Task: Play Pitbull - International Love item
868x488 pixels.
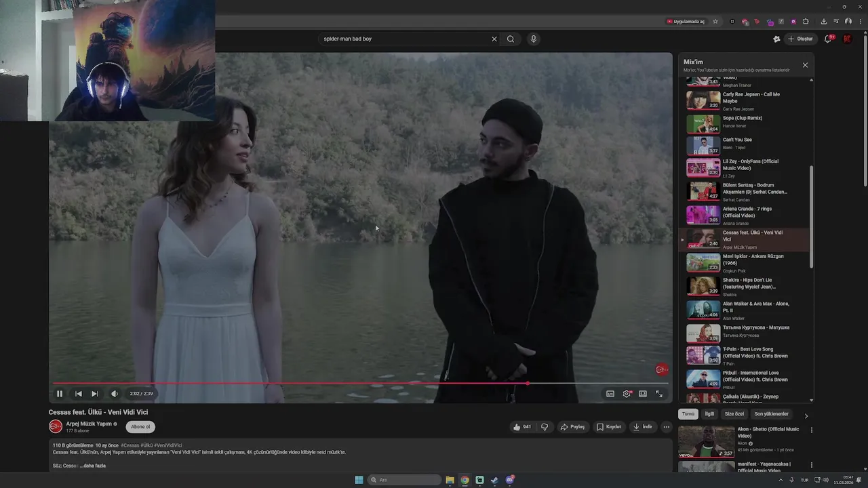Action: click(745, 380)
